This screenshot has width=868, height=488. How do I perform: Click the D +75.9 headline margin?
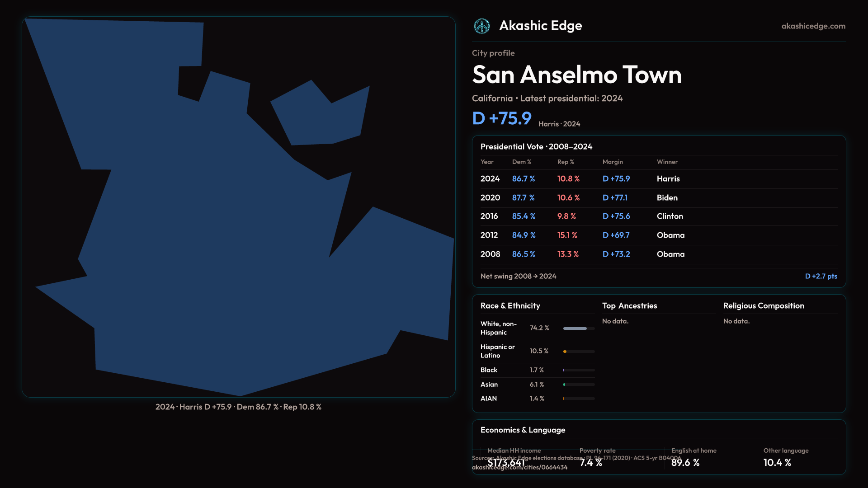tap(502, 118)
